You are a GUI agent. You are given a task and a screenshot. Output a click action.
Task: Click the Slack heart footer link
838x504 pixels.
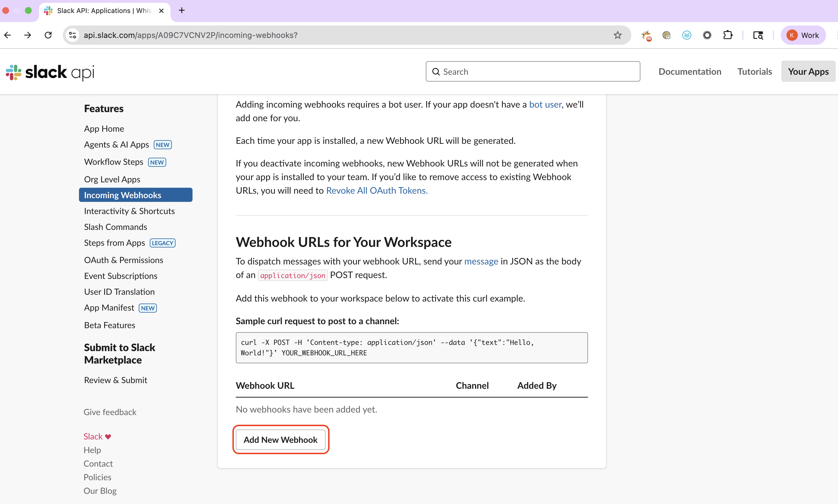tap(97, 436)
